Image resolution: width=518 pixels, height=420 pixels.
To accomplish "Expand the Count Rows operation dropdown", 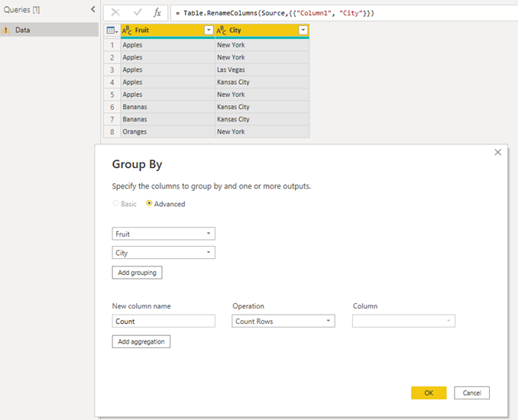I will coord(283,321).
